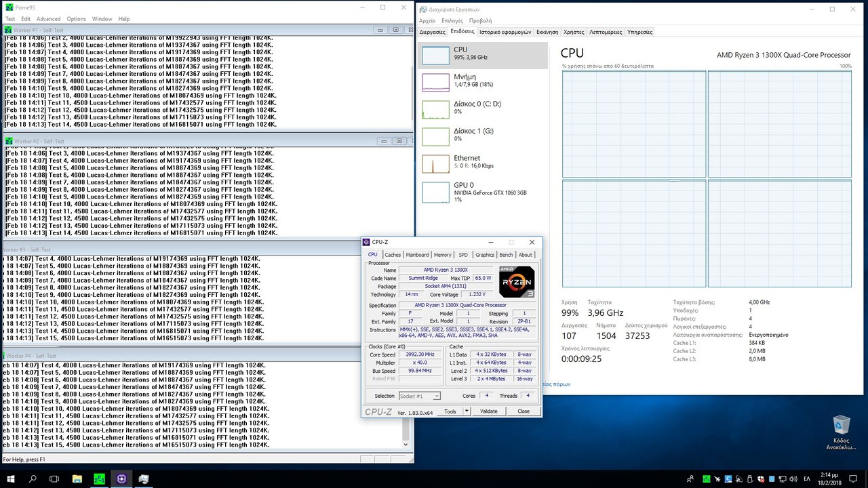Switch to the Mainboard tab in CPU-Z
The width and height of the screenshot is (868, 488).
pos(417,255)
